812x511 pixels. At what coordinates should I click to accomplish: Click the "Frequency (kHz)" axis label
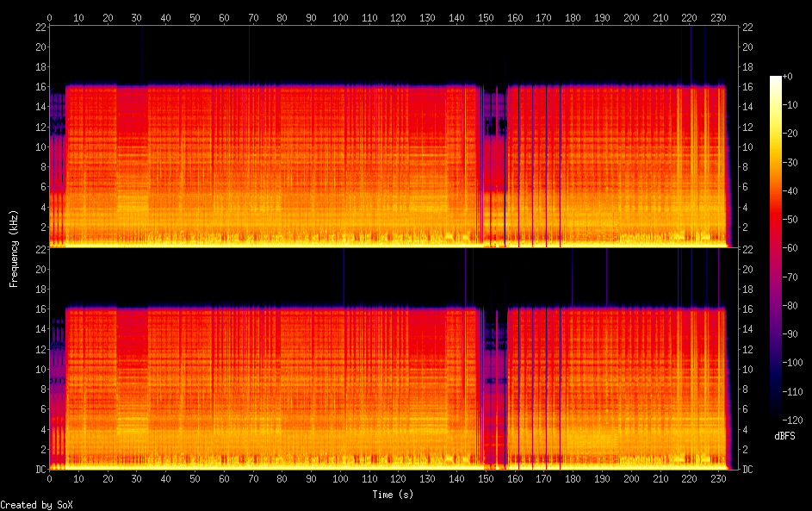click(x=14, y=248)
